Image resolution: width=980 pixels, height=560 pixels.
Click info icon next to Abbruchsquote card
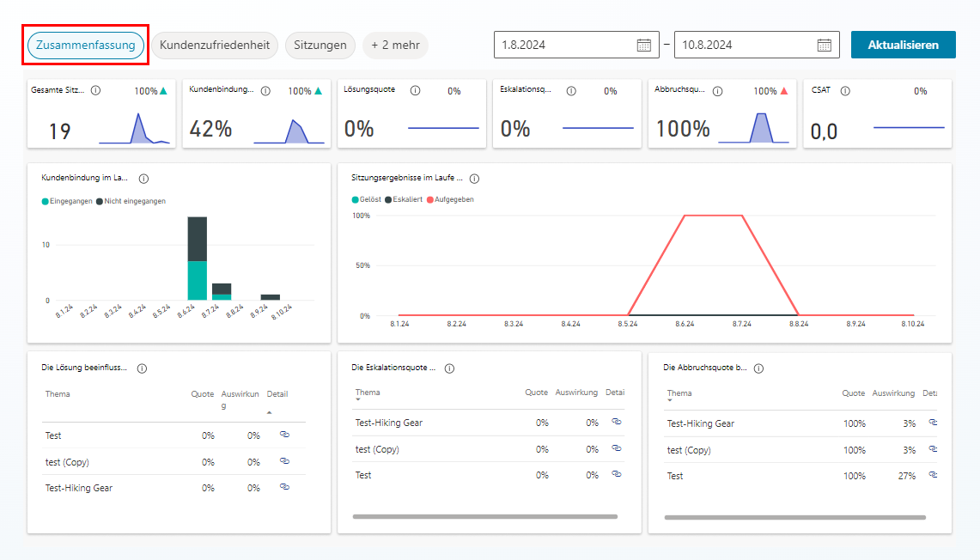[717, 91]
